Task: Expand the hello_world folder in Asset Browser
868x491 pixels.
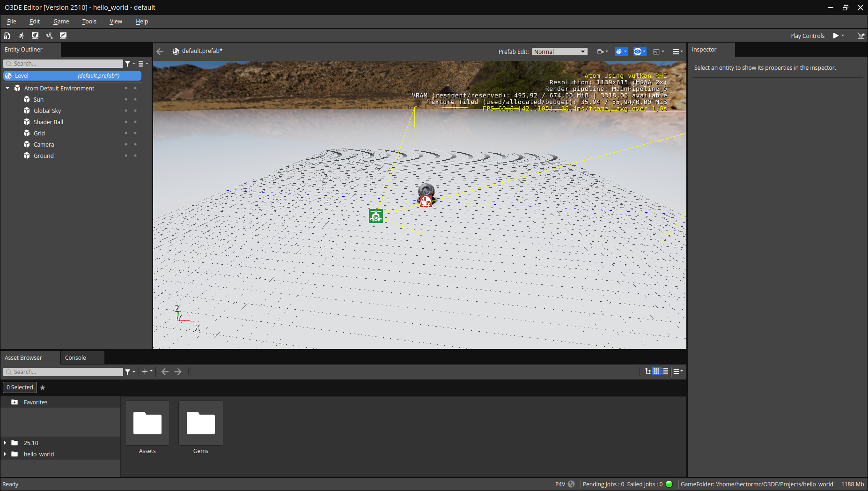Action: point(5,454)
